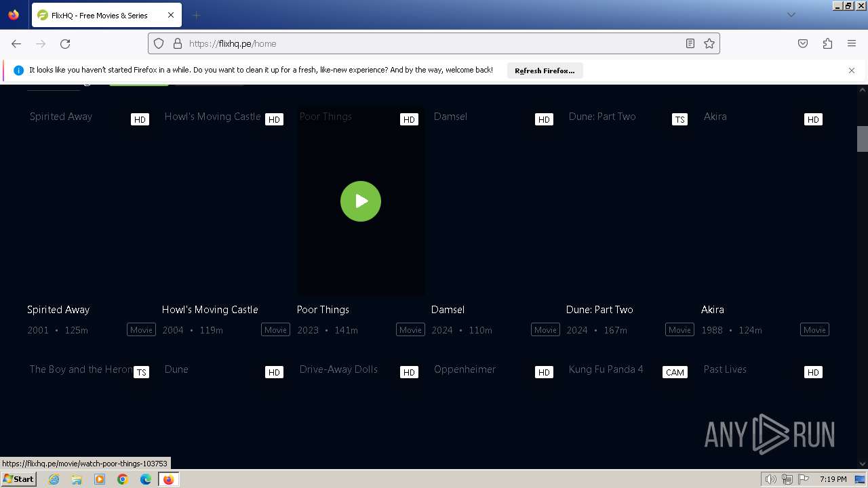This screenshot has width=868, height=488.
Task: Open Action Center flag icon
Action: tap(804, 479)
